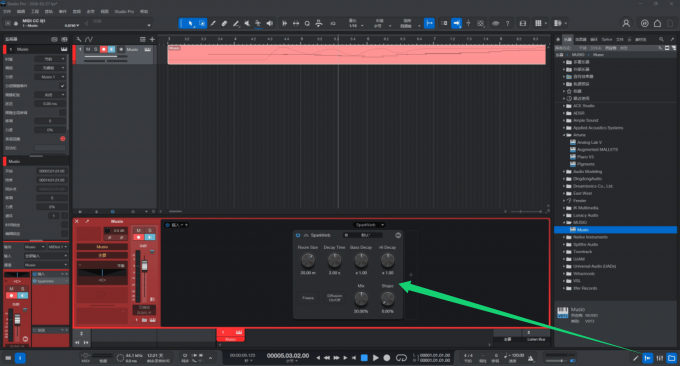Click the Stop transport button

(x=364, y=358)
